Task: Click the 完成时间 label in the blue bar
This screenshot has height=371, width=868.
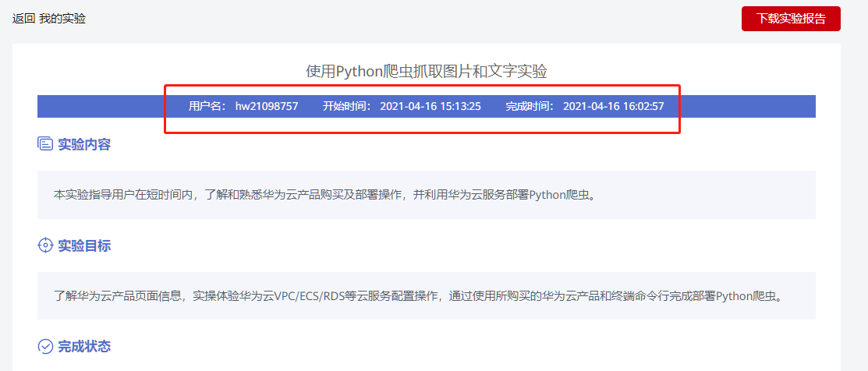Action: point(530,106)
